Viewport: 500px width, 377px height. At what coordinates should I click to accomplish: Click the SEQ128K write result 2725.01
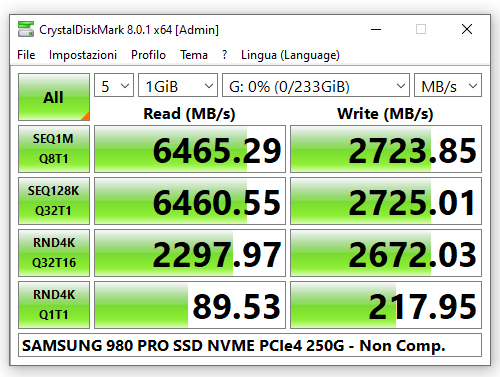386,201
